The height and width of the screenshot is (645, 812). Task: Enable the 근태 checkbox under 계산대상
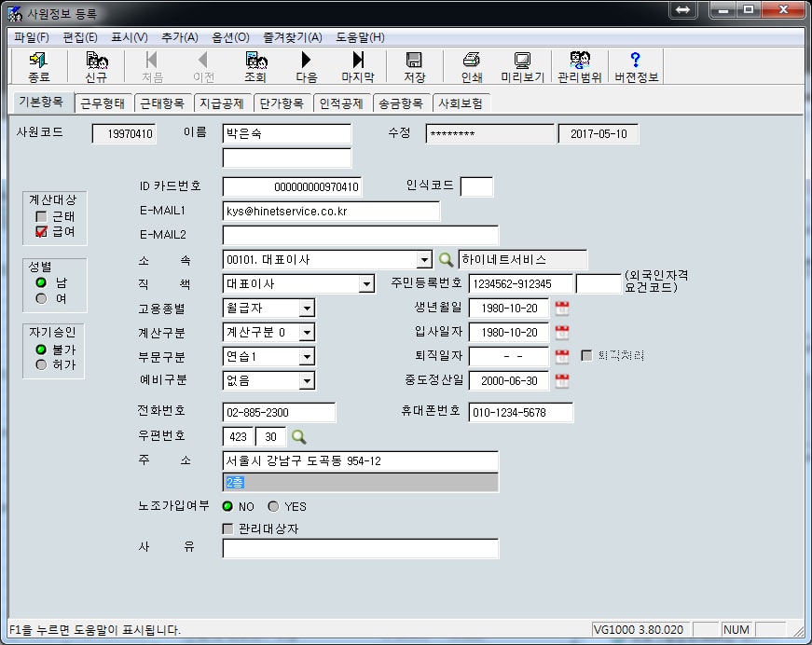[41, 217]
